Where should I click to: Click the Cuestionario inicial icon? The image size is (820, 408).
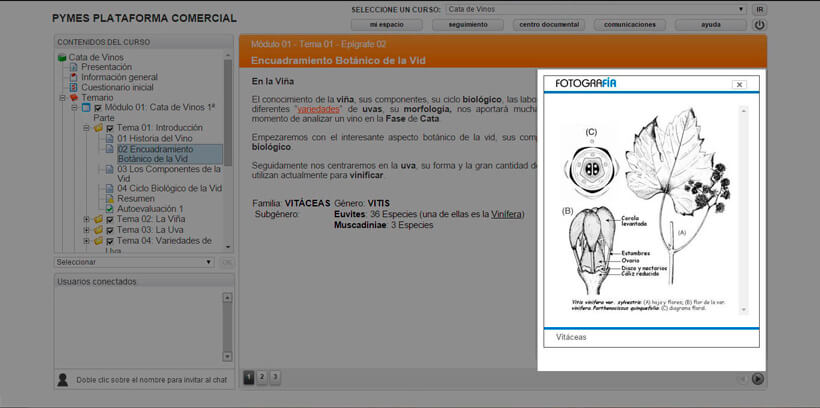[x=73, y=87]
